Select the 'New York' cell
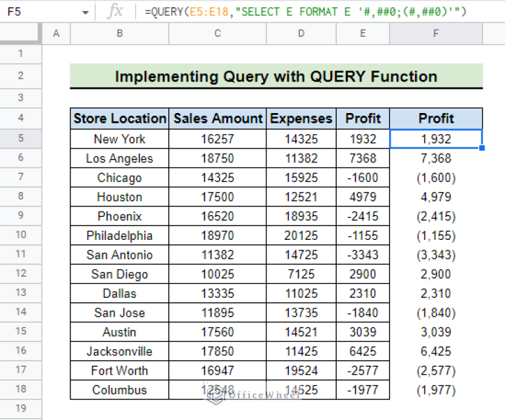Viewport: 505px width, 420px height. tap(120, 139)
